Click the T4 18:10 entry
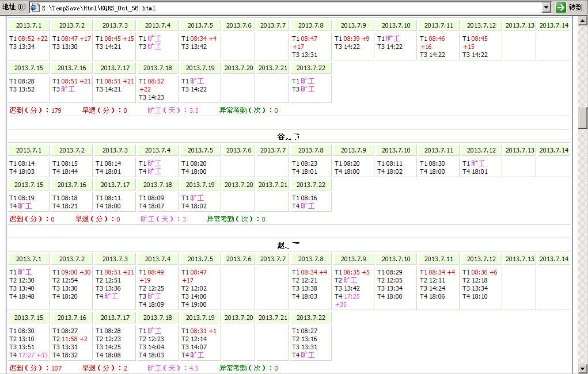 pos(475,296)
